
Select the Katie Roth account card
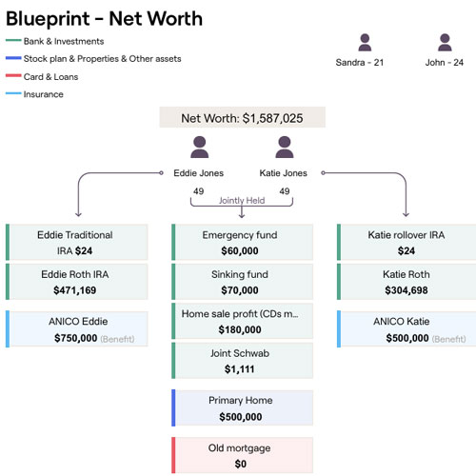coord(407,282)
